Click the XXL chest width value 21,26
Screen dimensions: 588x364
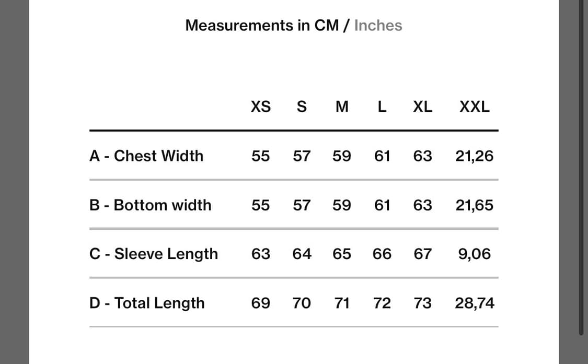pos(474,156)
